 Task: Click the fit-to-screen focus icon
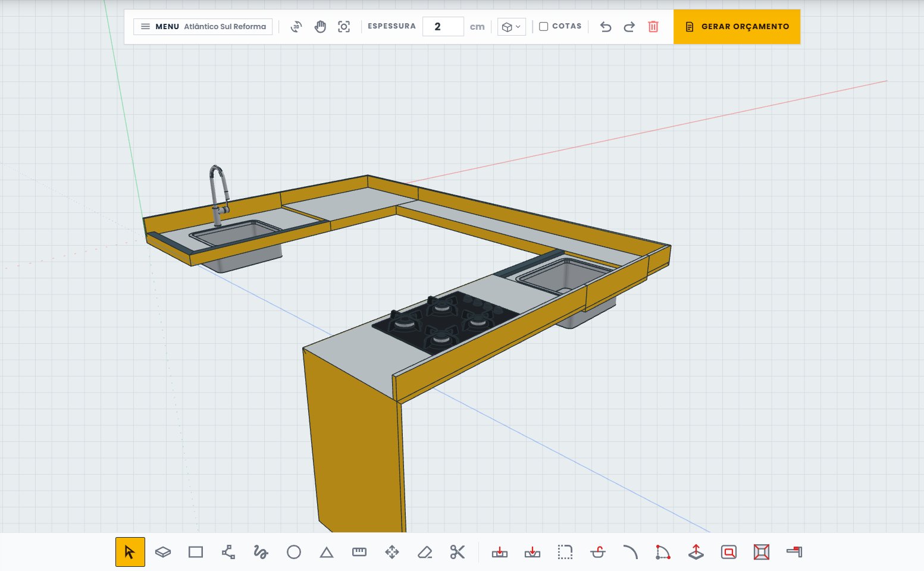(x=344, y=26)
